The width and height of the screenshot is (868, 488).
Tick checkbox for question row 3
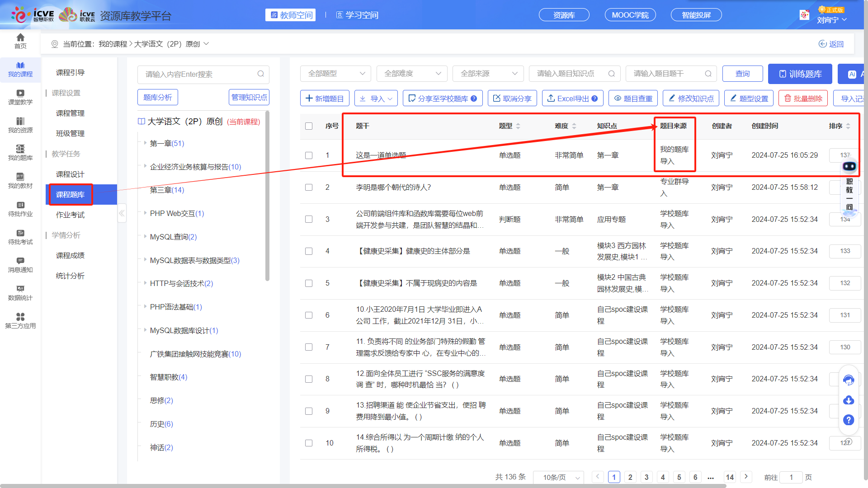point(309,219)
